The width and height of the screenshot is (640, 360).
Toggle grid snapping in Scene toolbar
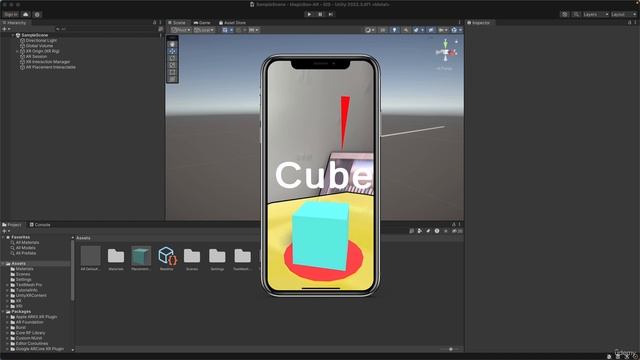pos(239,30)
